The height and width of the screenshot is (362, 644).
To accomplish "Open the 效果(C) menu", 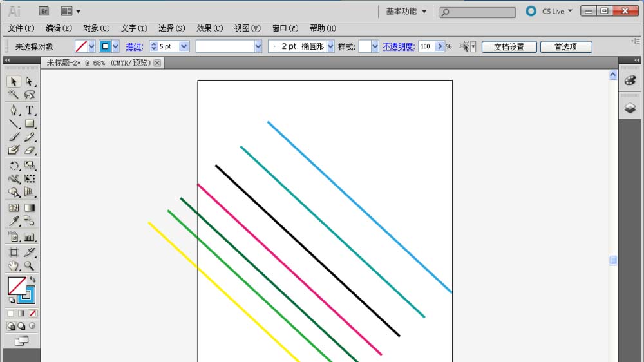I will tap(209, 28).
